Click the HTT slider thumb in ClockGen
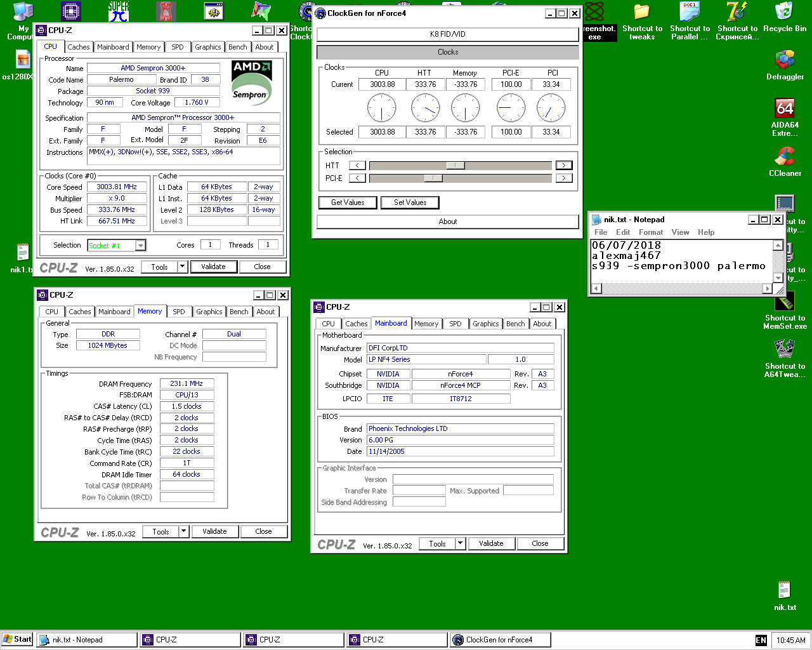The width and height of the screenshot is (812, 650). coord(455,166)
